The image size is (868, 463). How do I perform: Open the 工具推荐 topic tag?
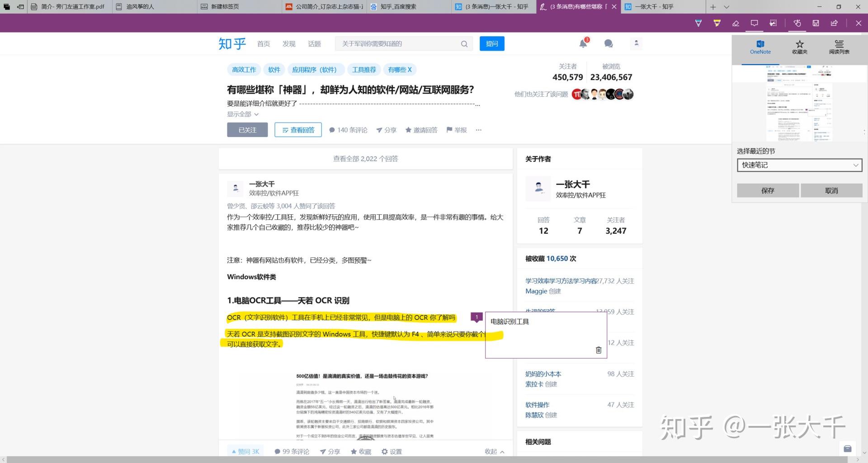pyautogui.click(x=364, y=70)
